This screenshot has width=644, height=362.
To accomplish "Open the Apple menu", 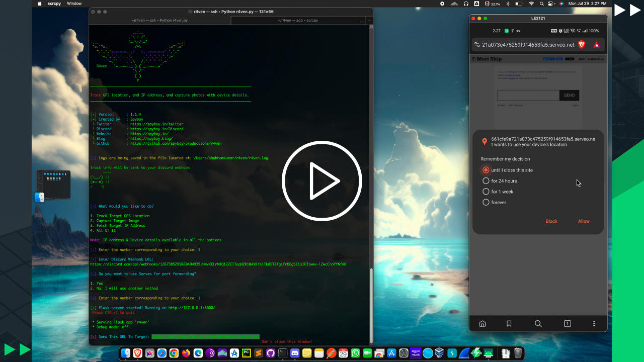I will [40, 4].
